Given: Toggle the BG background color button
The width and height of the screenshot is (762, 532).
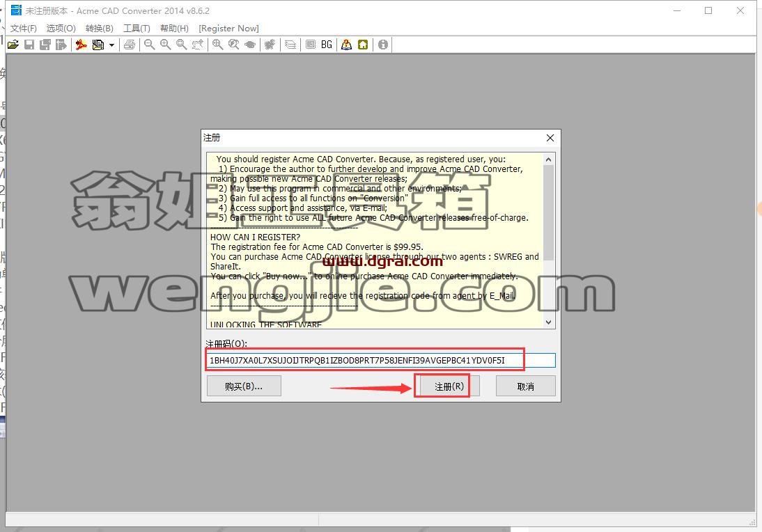Looking at the screenshot, I should click(x=327, y=45).
